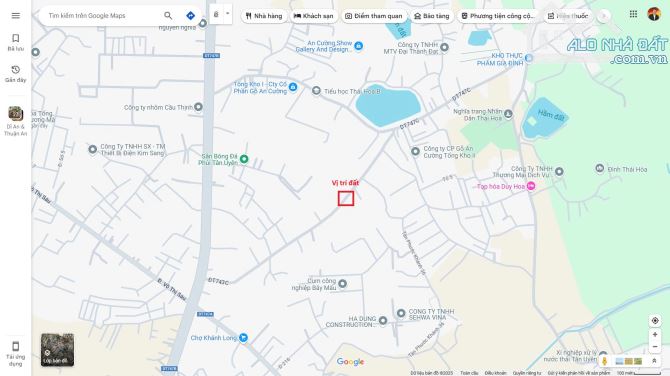Open Toàn cầu footer link
The image size is (670, 376).
[x=469, y=373]
